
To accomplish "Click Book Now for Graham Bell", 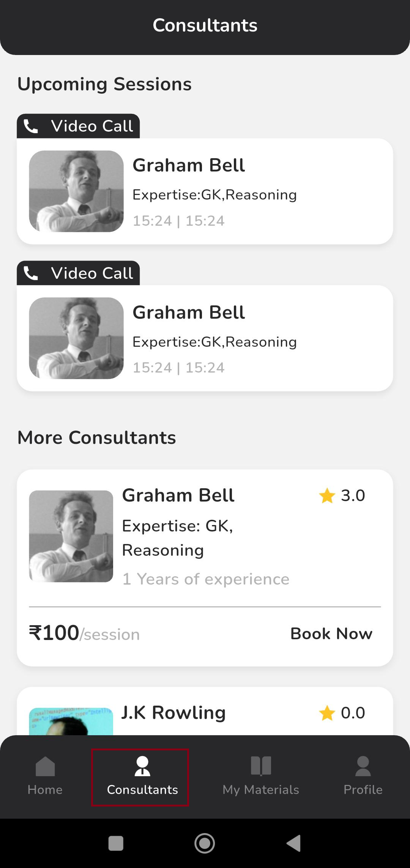I will tap(331, 634).
